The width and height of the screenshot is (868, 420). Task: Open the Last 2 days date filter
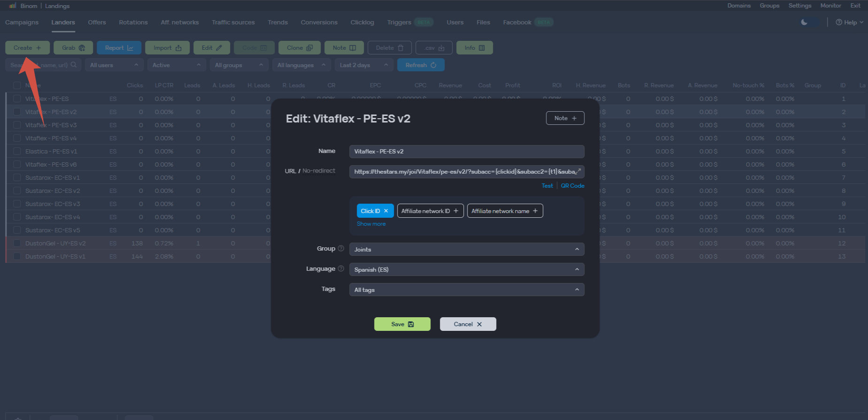coord(364,65)
